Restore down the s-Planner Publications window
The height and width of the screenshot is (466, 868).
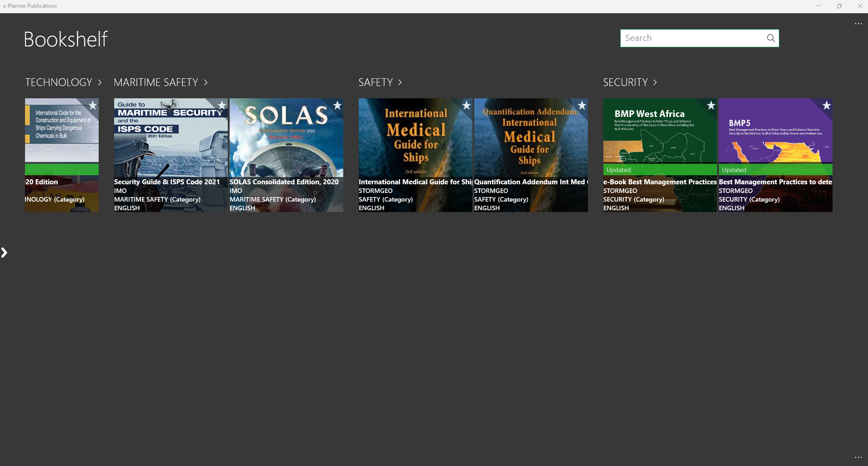[839, 6]
